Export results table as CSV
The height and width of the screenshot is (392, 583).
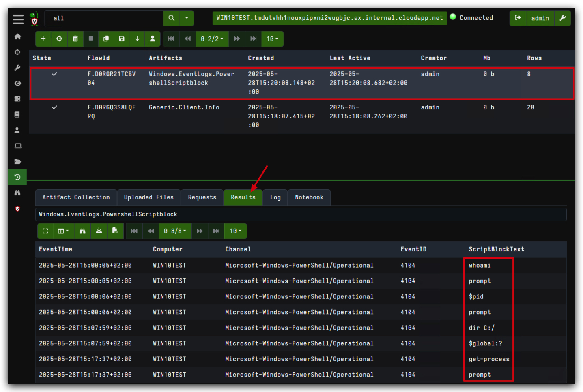pos(115,231)
